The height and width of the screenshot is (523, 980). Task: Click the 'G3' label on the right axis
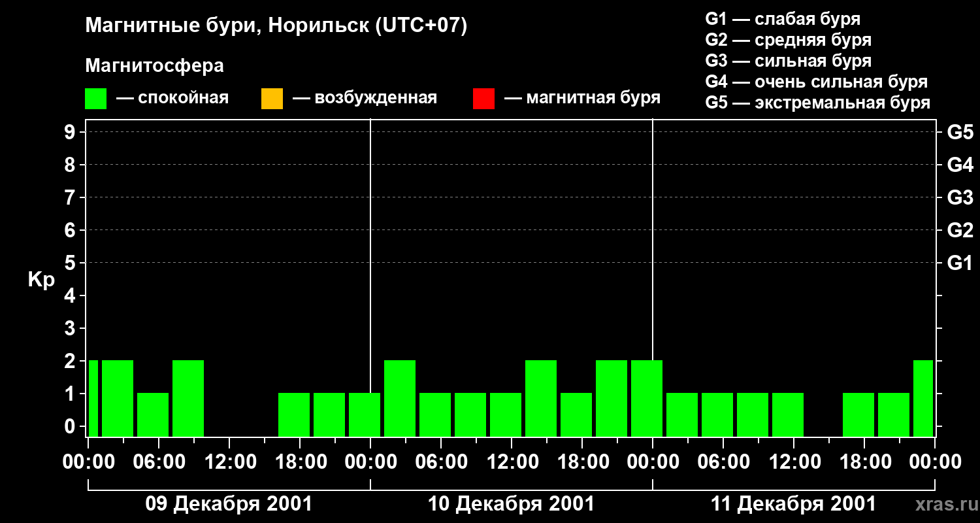960,197
